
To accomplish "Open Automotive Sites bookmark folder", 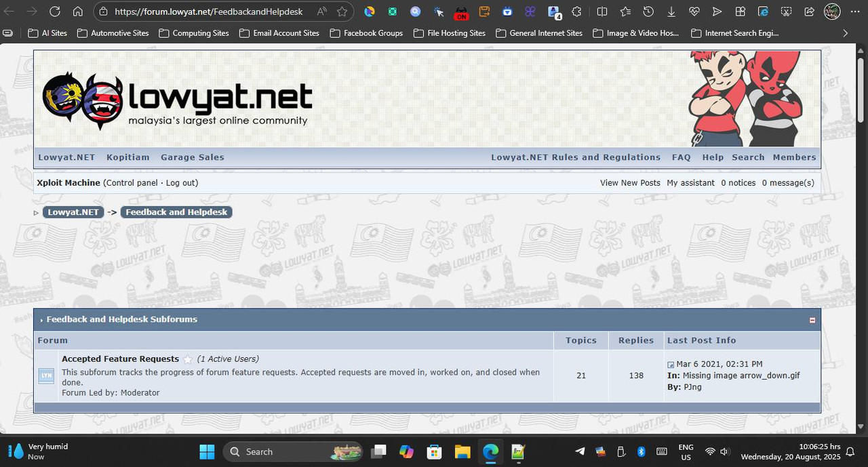I will [113, 33].
